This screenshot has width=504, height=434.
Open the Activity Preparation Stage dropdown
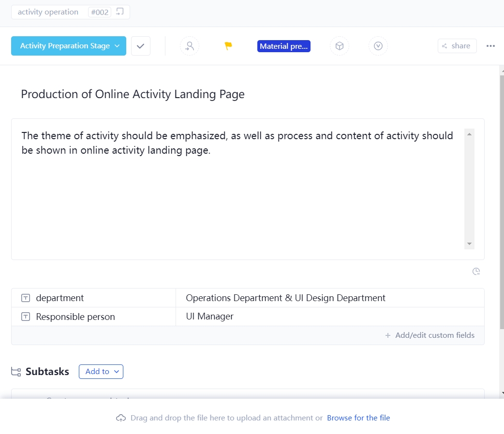[69, 46]
